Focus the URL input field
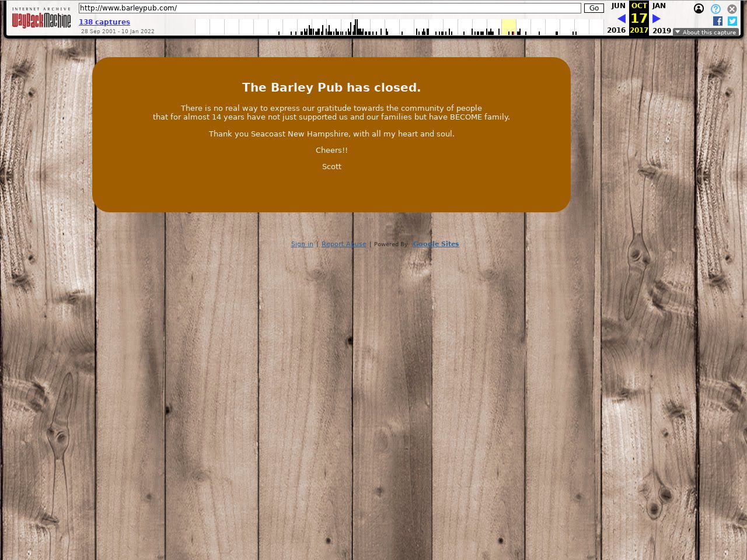Screen dimensions: 747x560 tap(330, 8)
